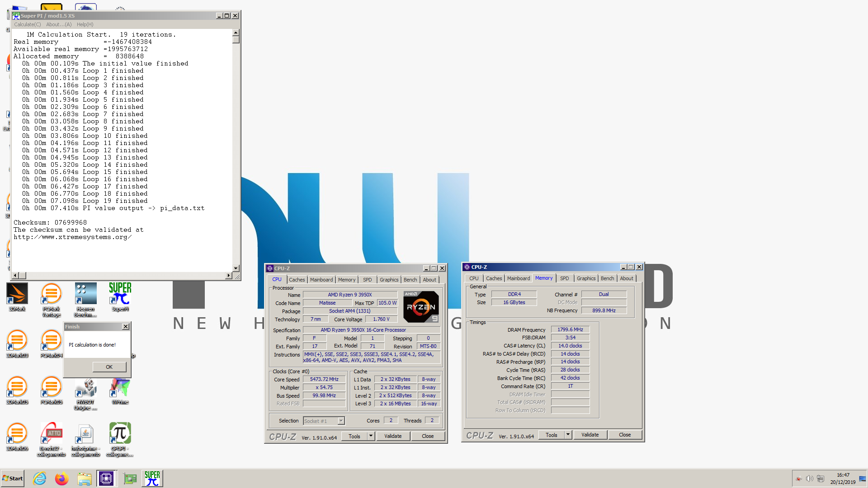Click Tools button in CPU tab window
The width and height of the screenshot is (868, 488).
tap(354, 436)
